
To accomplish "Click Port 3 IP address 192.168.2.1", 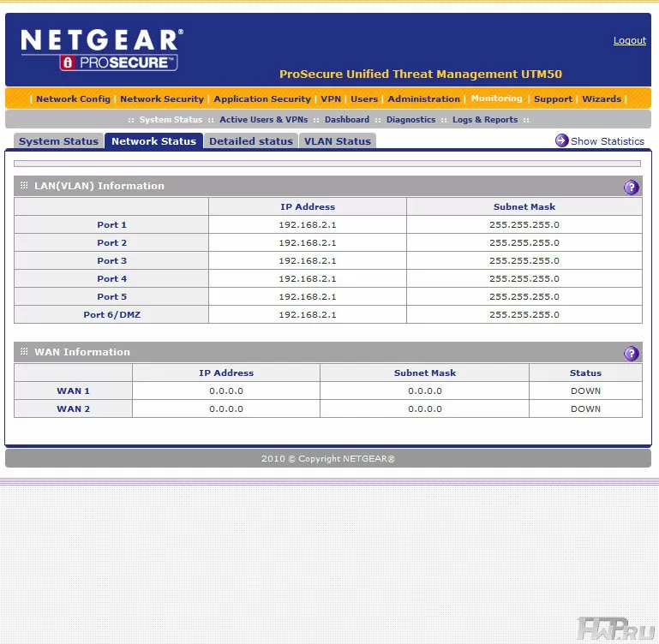I will (308, 261).
